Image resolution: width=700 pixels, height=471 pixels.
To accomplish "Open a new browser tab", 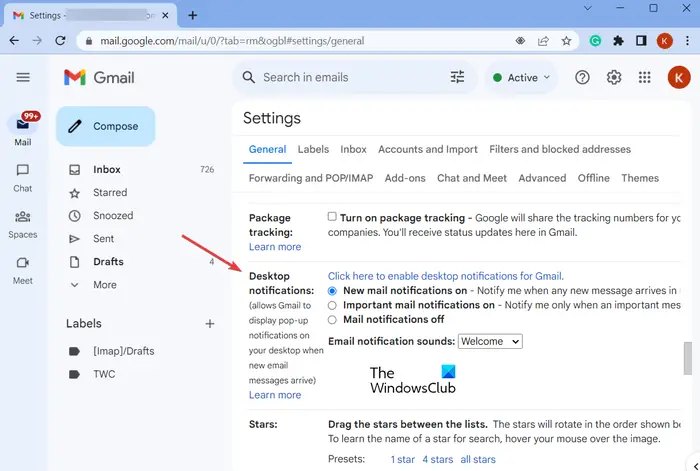I will click(192, 15).
